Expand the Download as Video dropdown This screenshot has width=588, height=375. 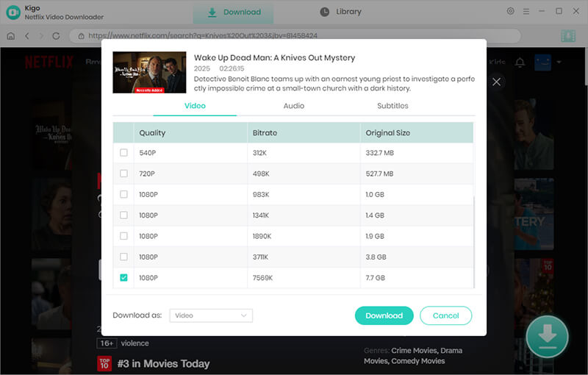coord(211,315)
